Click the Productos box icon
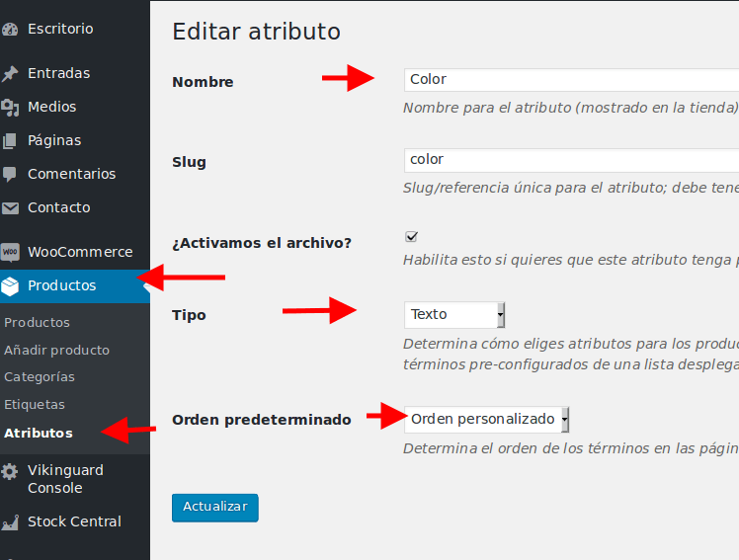 tap(10, 285)
